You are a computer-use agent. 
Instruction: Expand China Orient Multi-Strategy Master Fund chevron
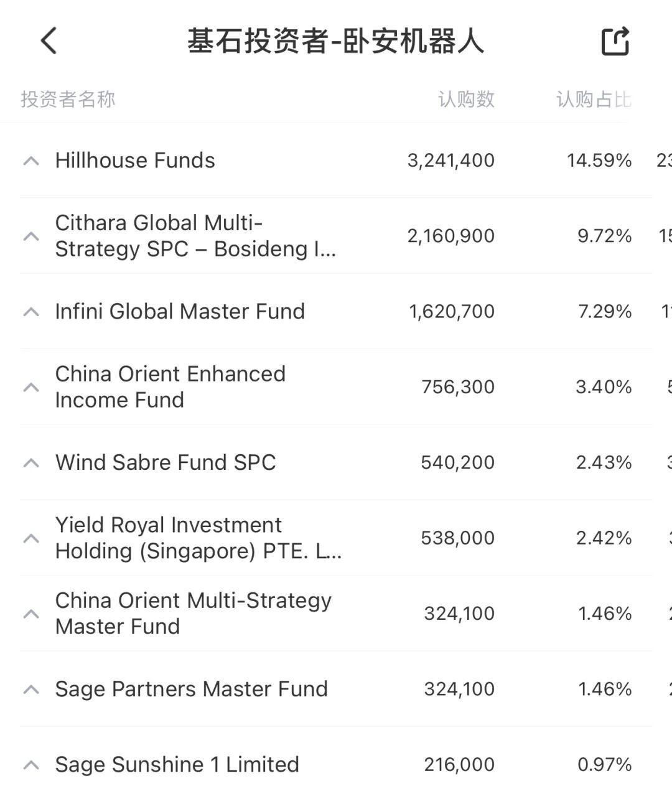pyautogui.click(x=31, y=614)
